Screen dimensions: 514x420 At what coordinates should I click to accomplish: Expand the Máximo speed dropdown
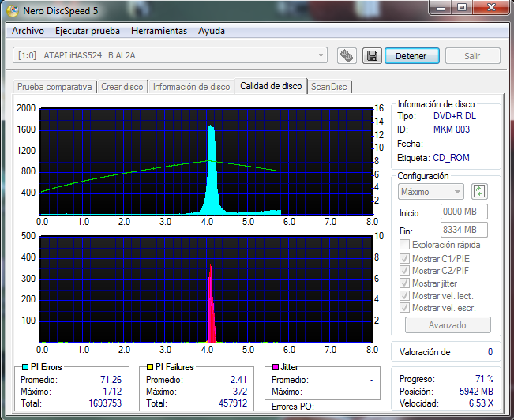(x=431, y=191)
